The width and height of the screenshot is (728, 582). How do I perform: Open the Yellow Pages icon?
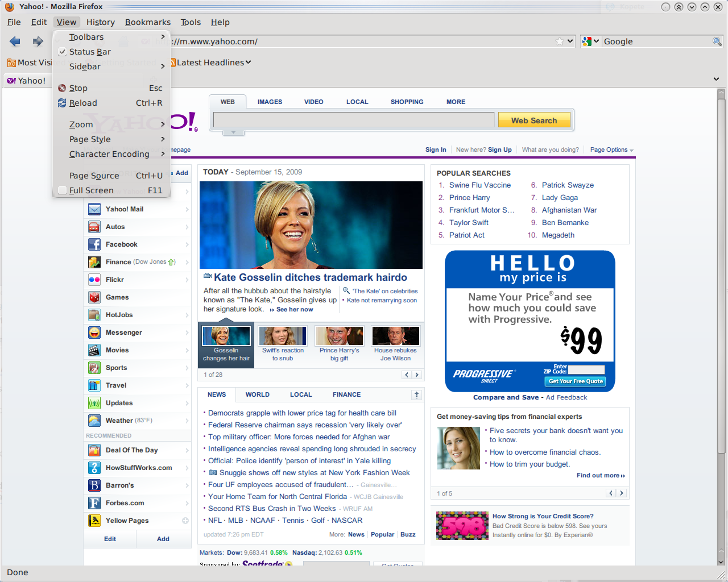point(94,521)
